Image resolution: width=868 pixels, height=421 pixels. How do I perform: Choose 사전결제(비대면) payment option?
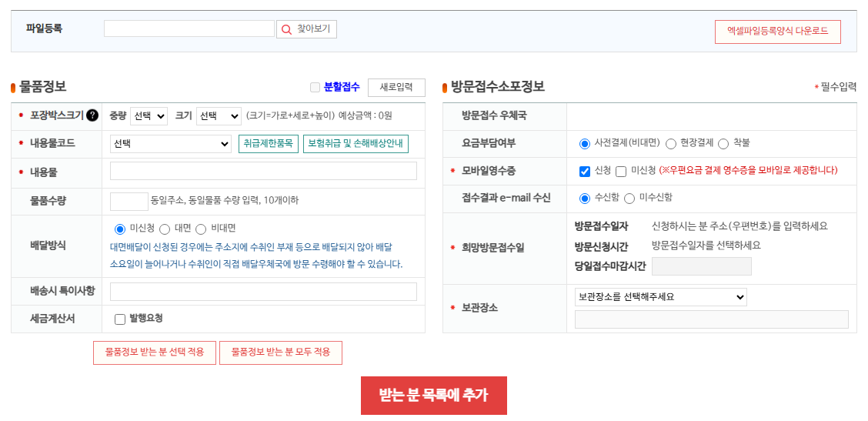585,144
